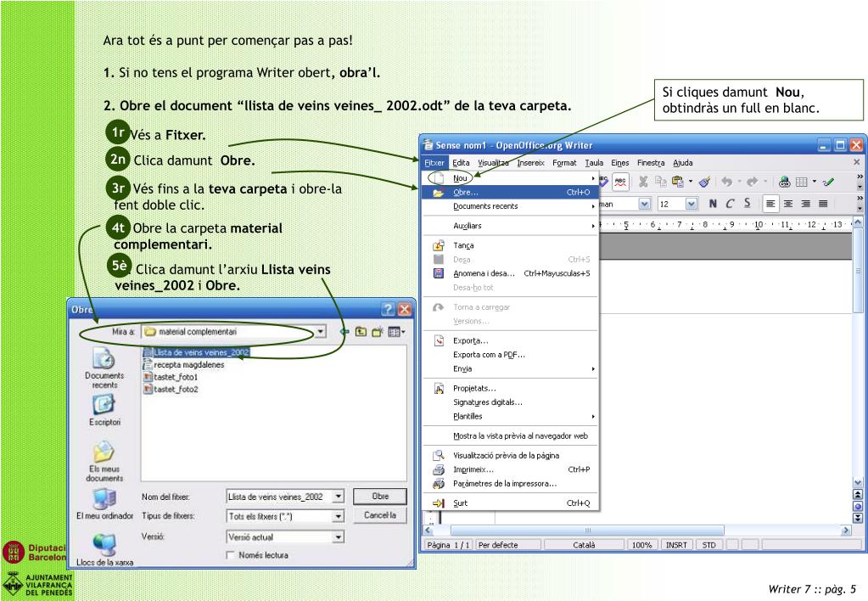Create a new folder in Obre dialog
868x601 pixels.
pos(378,332)
